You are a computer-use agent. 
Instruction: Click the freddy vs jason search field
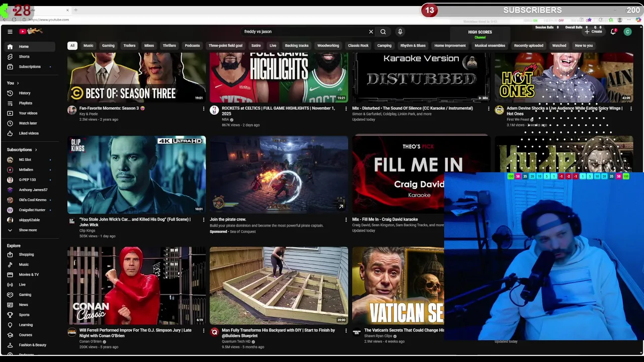tap(304, 32)
